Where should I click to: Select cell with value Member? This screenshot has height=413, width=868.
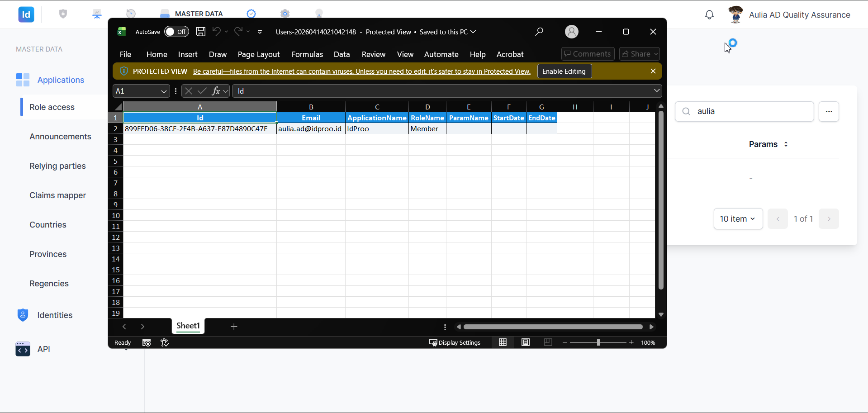(427, 128)
